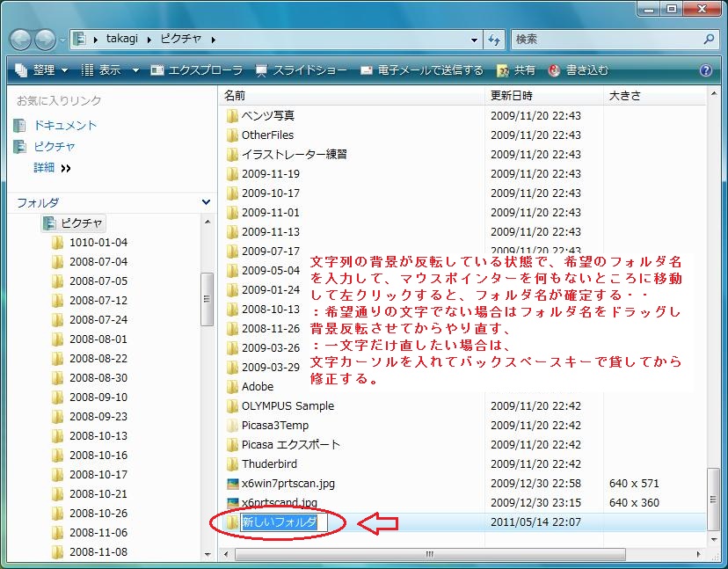Click the イラストレーター練習 folder icon
This screenshot has height=569, width=728.
[x=232, y=155]
